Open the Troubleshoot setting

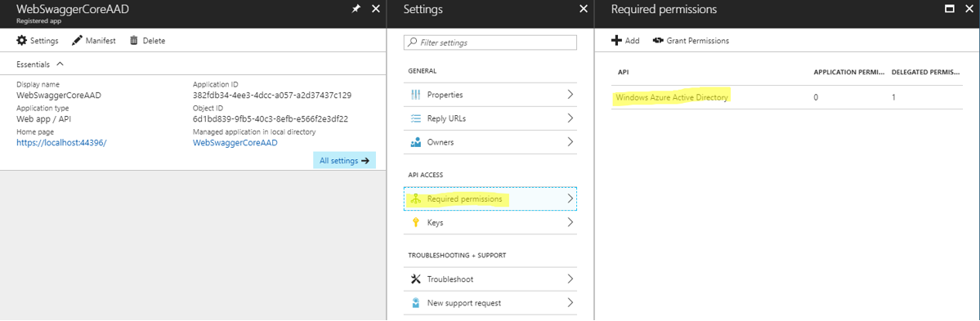pyautogui.click(x=490, y=279)
